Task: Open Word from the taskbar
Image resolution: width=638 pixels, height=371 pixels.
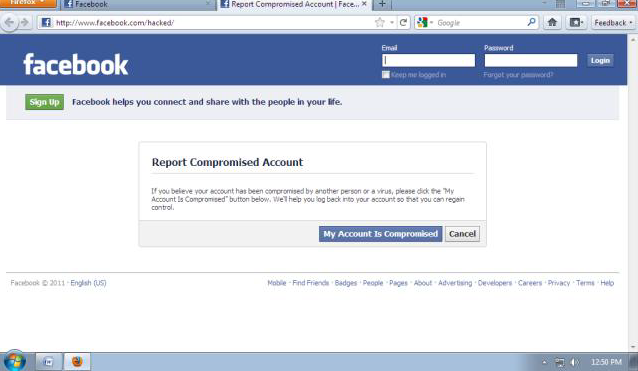Action: (48, 361)
